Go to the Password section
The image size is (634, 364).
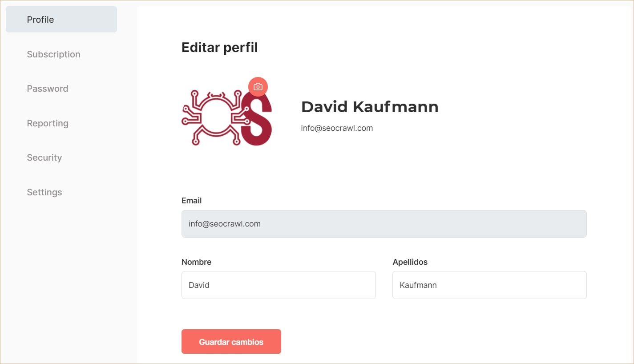[x=48, y=89]
